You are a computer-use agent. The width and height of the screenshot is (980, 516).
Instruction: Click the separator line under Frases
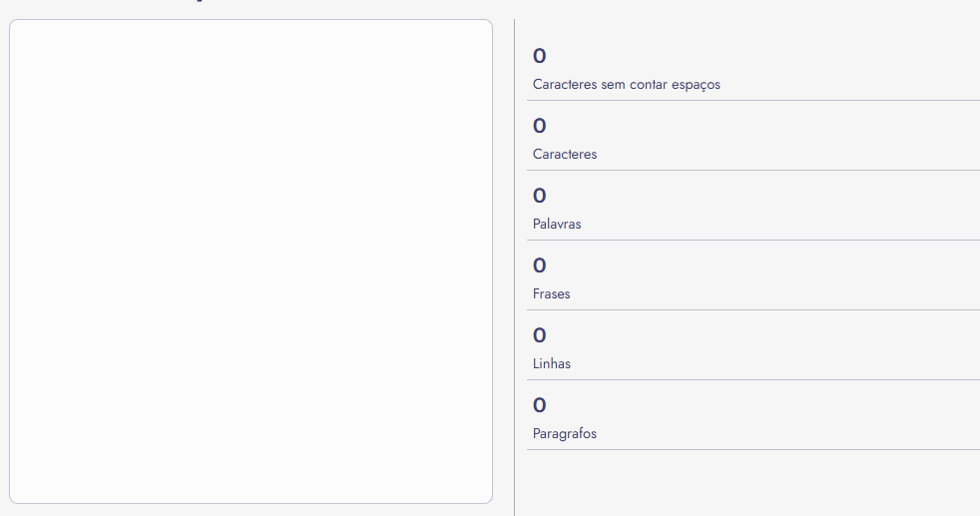pos(753,309)
